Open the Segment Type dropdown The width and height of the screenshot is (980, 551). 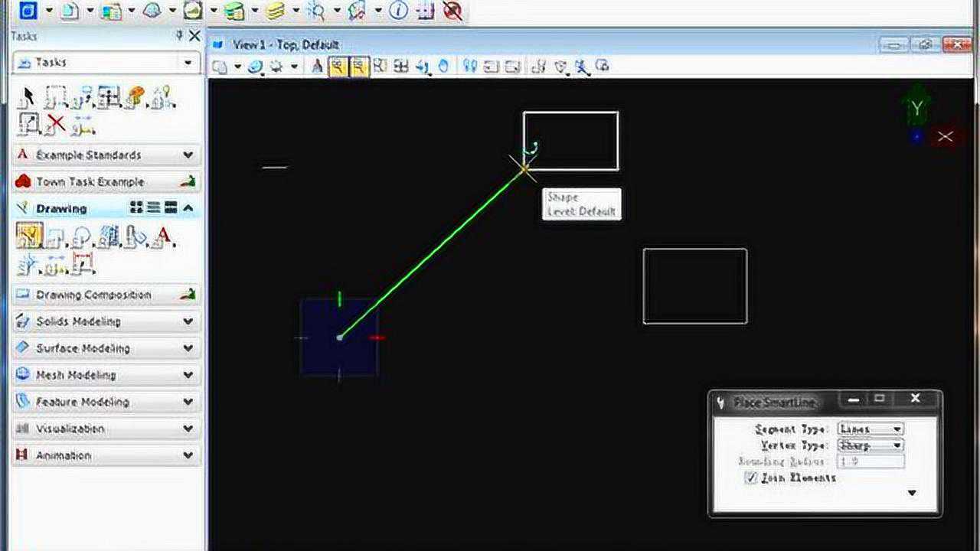point(871,429)
